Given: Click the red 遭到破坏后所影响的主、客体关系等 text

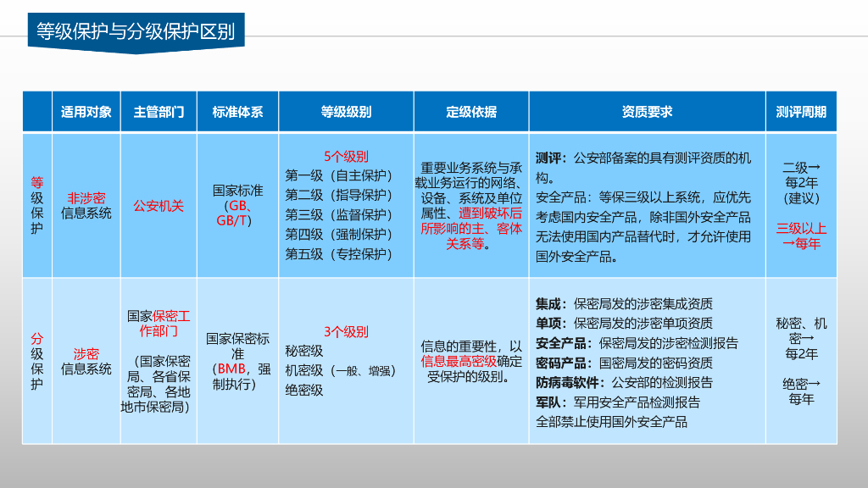Looking at the screenshot, I should tap(471, 229).
